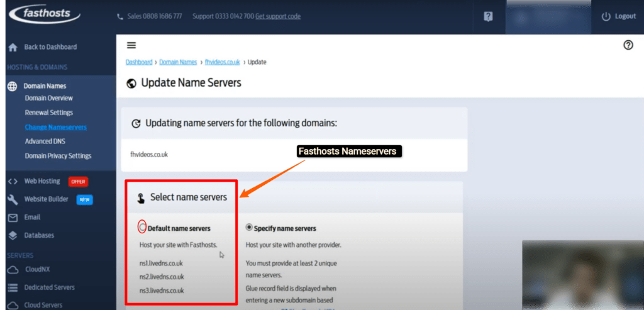This screenshot has width=644, height=310.
Task: Open Change Nameservers in sidebar
Action: pos(56,127)
